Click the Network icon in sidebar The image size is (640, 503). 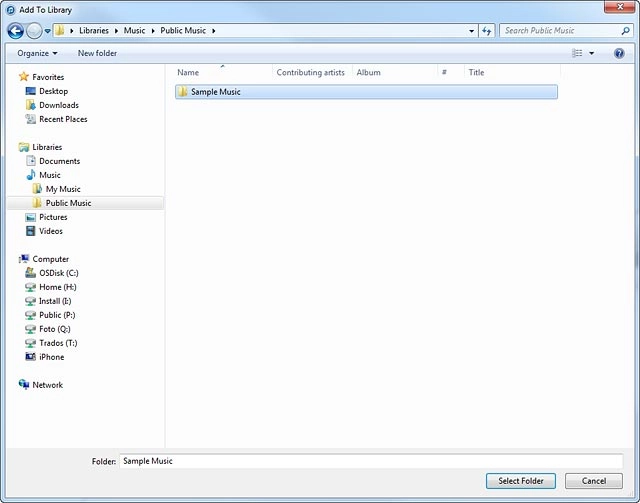click(25, 385)
